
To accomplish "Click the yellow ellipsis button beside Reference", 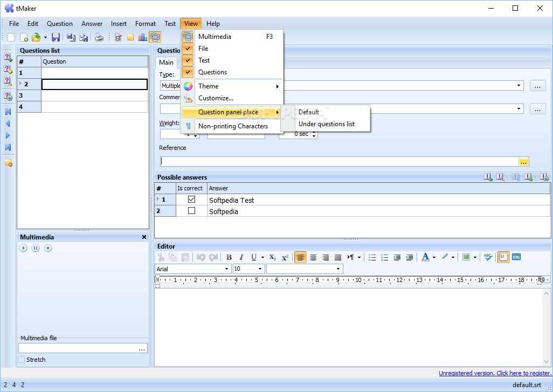I will click(524, 162).
